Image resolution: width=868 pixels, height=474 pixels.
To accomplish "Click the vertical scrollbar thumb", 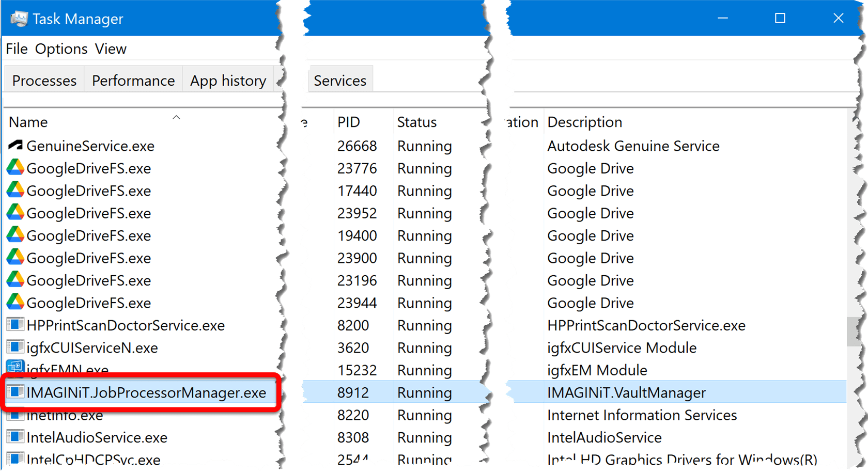I will pyautogui.click(x=853, y=332).
